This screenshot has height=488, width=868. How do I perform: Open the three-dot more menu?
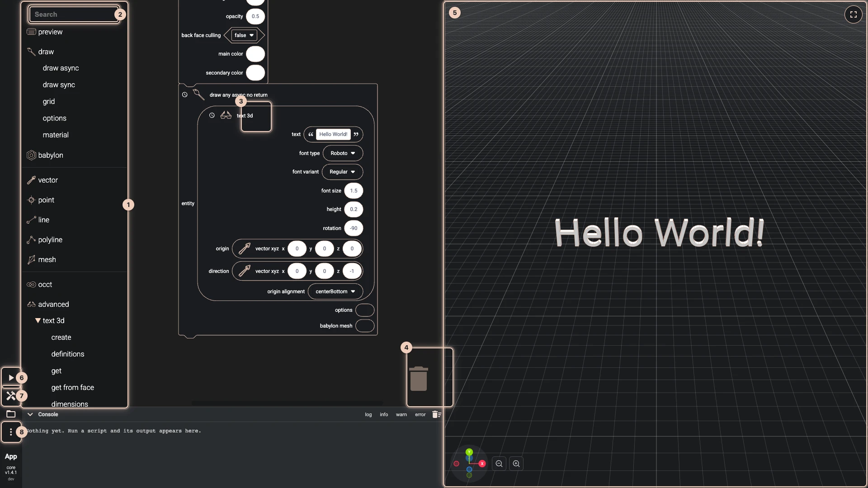pos(11,432)
